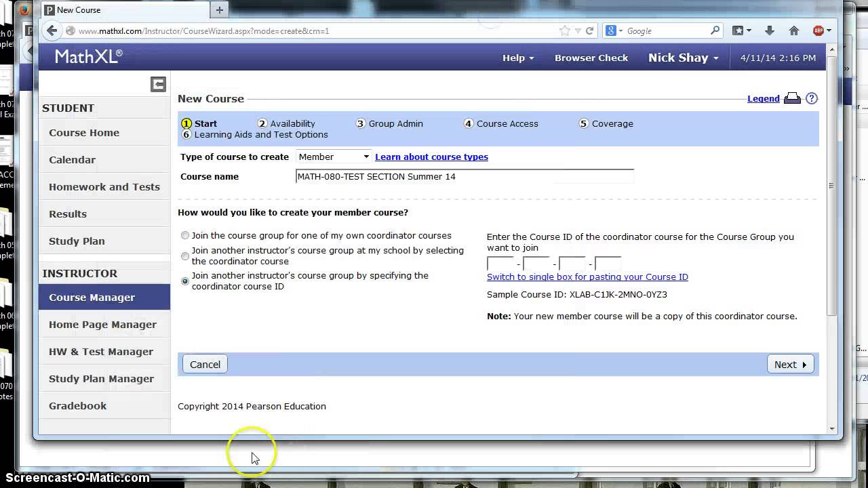
Task: Click the second Course ID segment box
Action: [x=536, y=263]
